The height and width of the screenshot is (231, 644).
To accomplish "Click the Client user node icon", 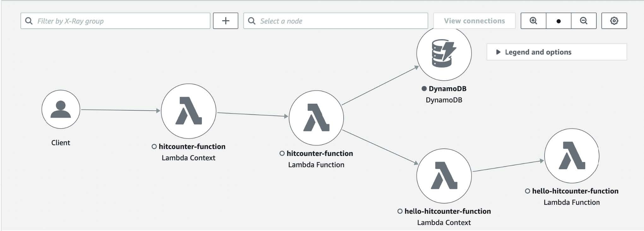I will point(61,109).
